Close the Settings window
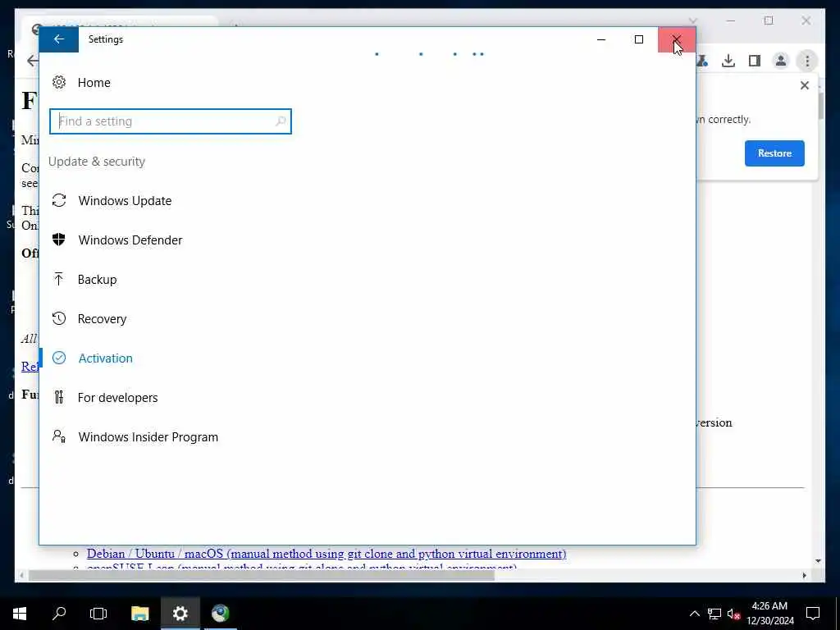Screen dimensions: 840x630 677,39
